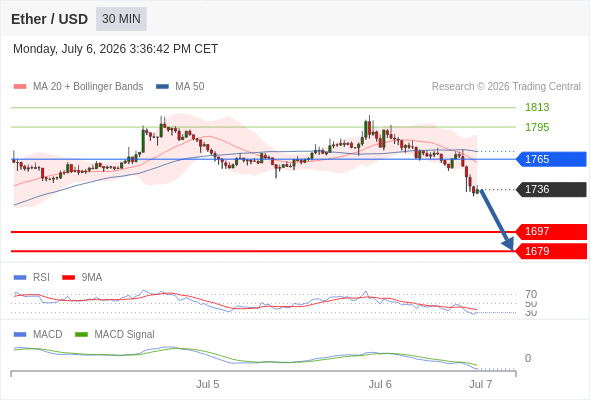Click the Jul 7 date axis label
The width and height of the screenshot is (590, 400).
[481, 384]
